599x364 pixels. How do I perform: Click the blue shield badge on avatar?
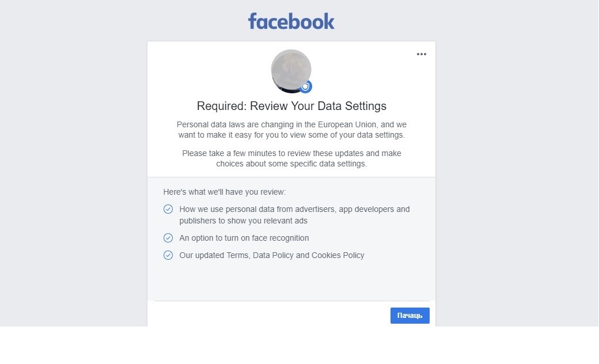(x=305, y=87)
